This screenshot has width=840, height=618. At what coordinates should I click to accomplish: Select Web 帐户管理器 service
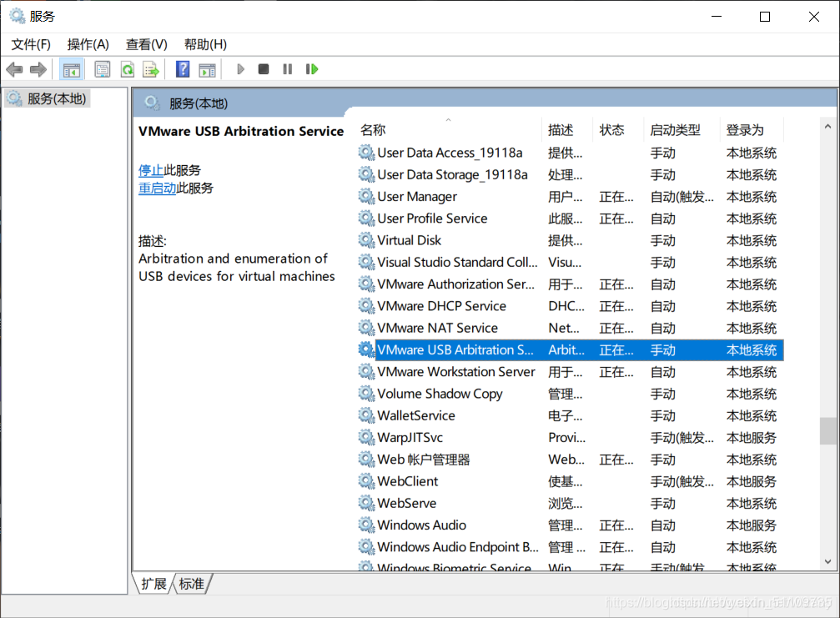pyautogui.click(x=570, y=460)
